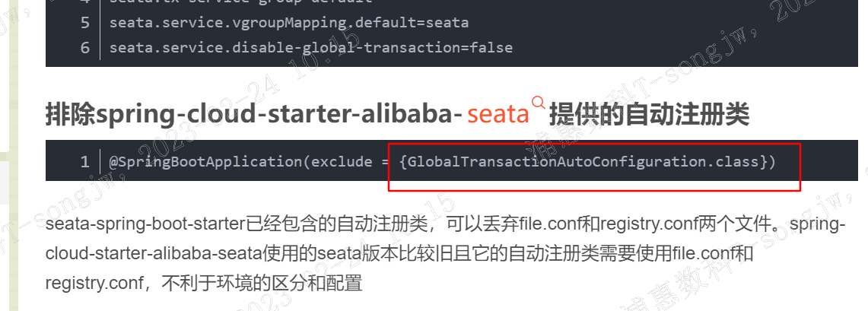Image resolution: width=868 pixels, height=311 pixels.
Task: Select line number 6 in code block
Action: pos(84,48)
